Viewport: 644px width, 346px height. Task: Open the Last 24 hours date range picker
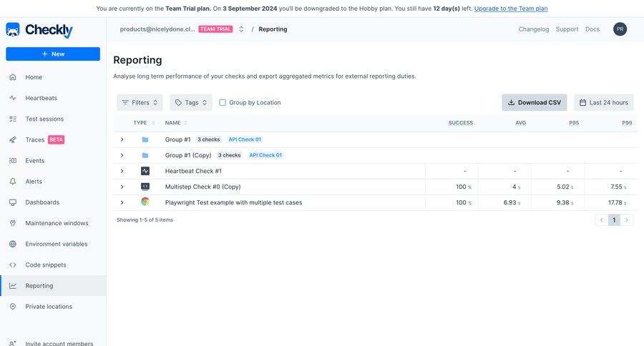point(603,103)
